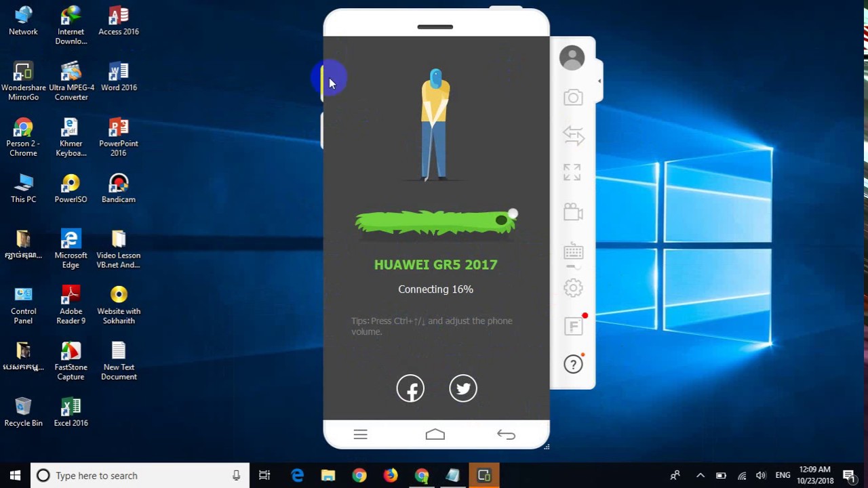
Task: Select the Internet Download Manager desktop icon
Action: [x=71, y=26]
